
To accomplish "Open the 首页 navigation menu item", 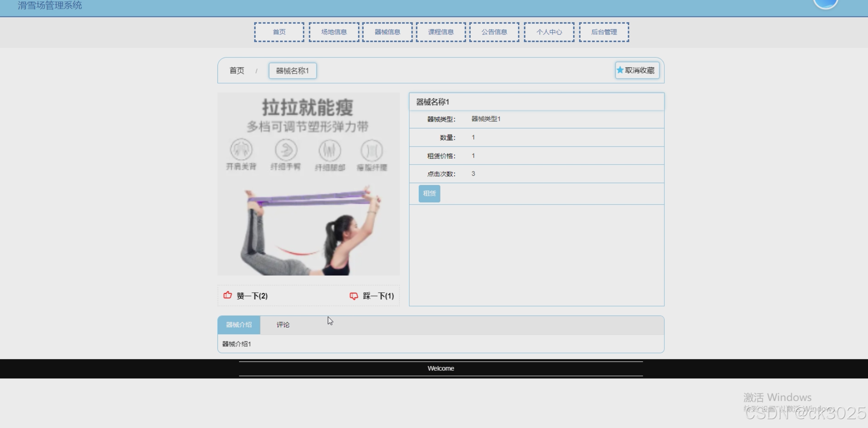I will pos(279,32).
